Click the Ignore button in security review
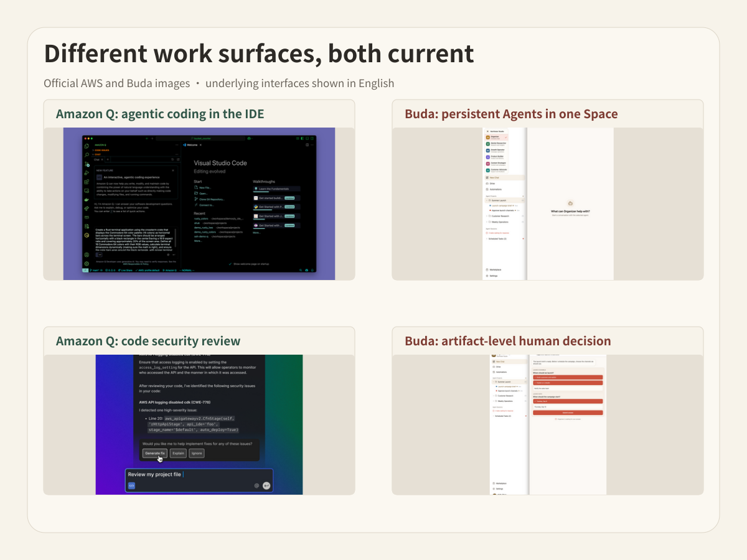 pyautogui.click(x=197, y=453)
